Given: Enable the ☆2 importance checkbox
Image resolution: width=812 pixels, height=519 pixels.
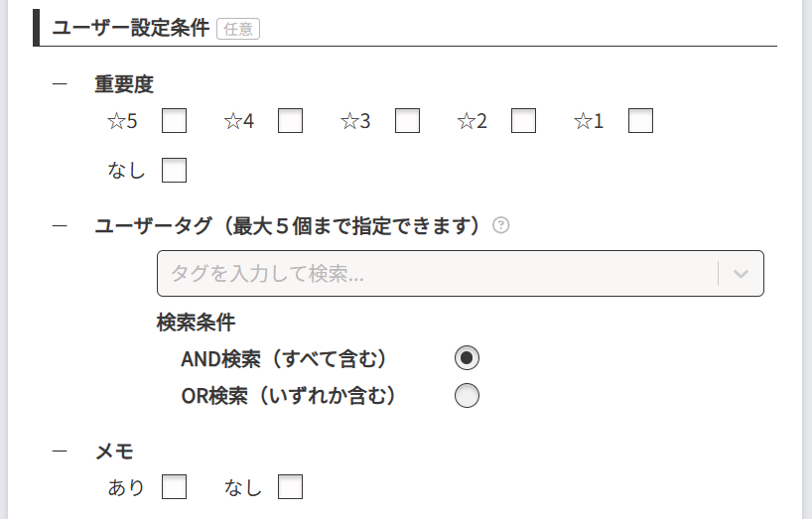Looking at the screenshot, I should pos(523,121).
